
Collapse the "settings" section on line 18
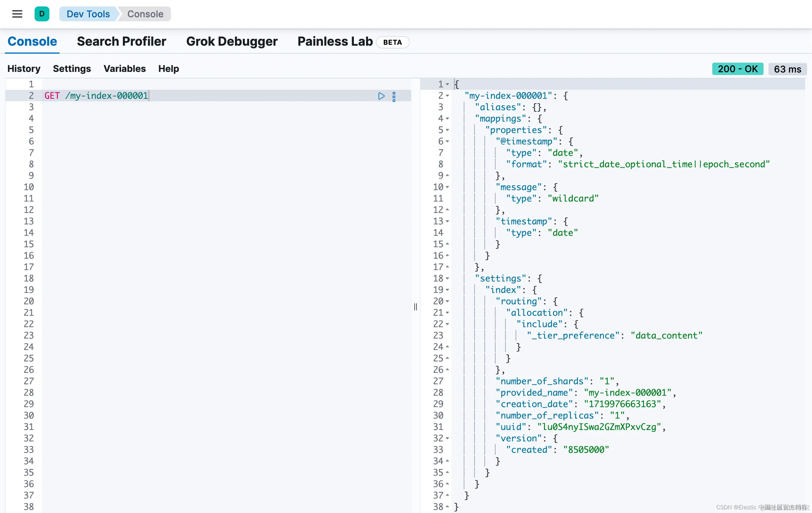(447, 278)
